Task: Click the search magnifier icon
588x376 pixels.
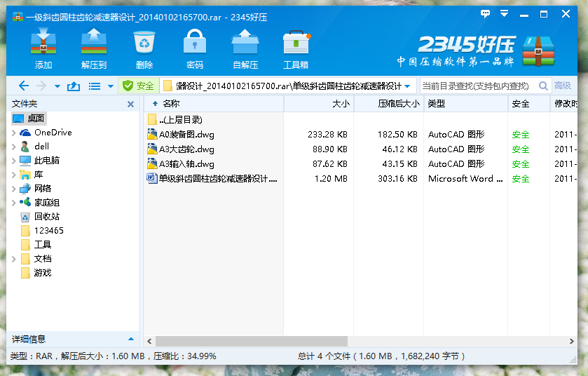Action: [543, 86]
